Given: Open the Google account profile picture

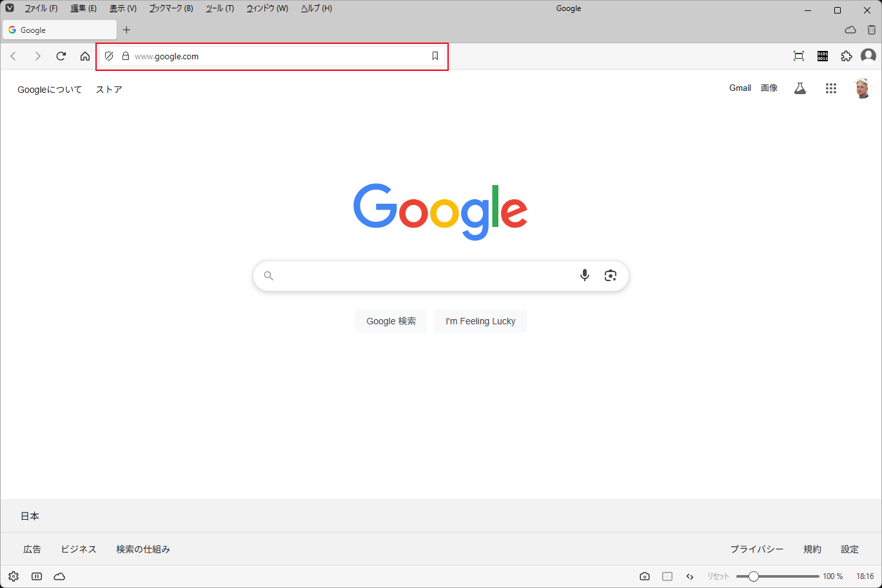Looking at the screenshot, I should (863, 88).
